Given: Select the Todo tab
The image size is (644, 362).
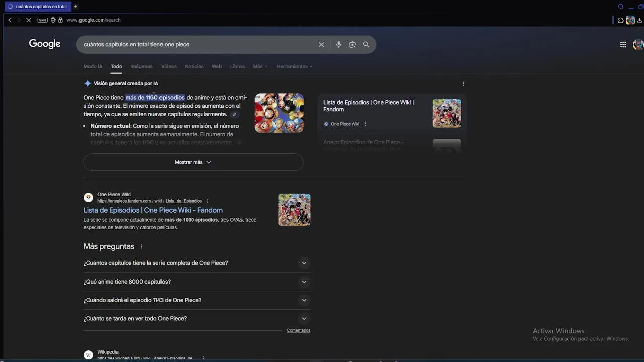Looking at the screenshot, I should [116, 67].
